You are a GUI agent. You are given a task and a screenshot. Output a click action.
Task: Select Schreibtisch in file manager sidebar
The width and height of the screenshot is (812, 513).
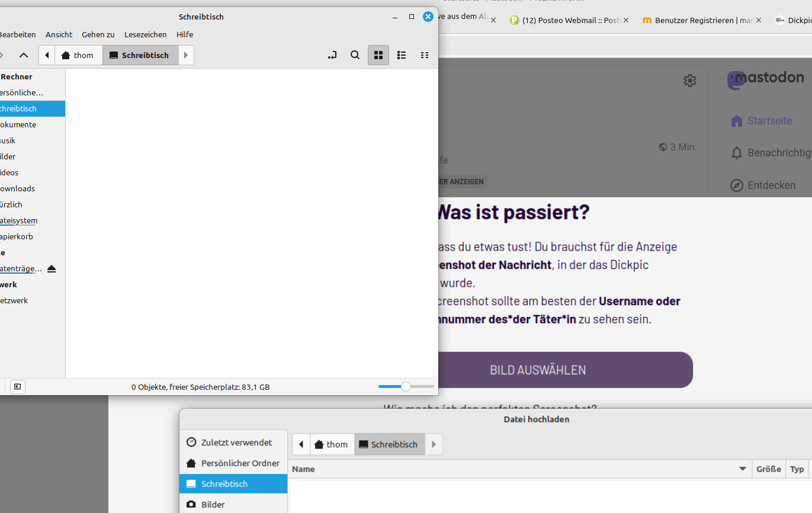tap(33, 108)
